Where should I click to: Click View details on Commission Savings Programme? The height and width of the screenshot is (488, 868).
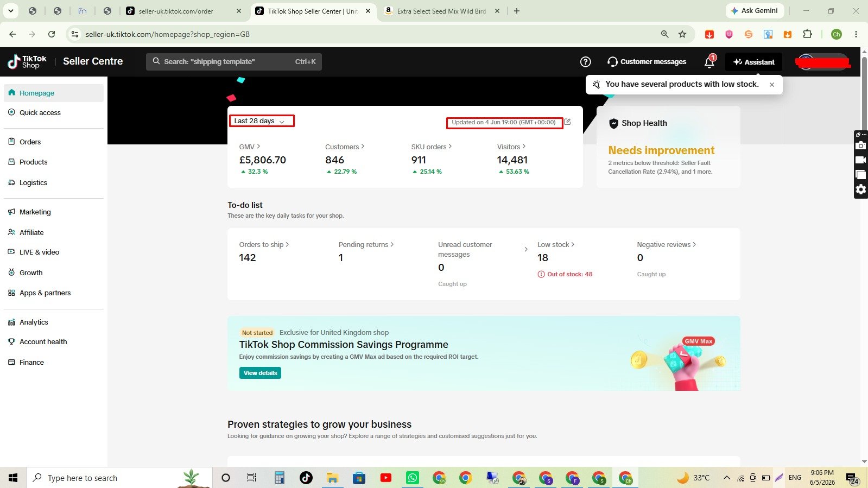(x=260, y=373)
